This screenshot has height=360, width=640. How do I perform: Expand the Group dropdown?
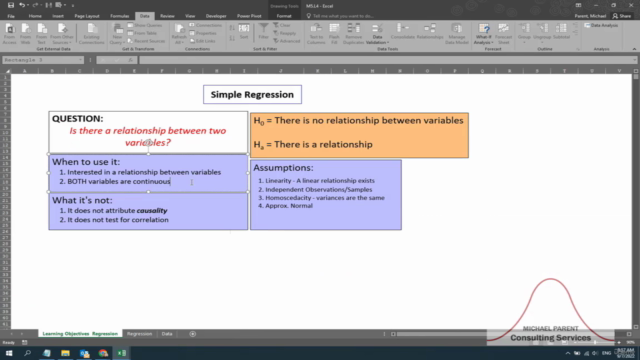tap(524, 40)
